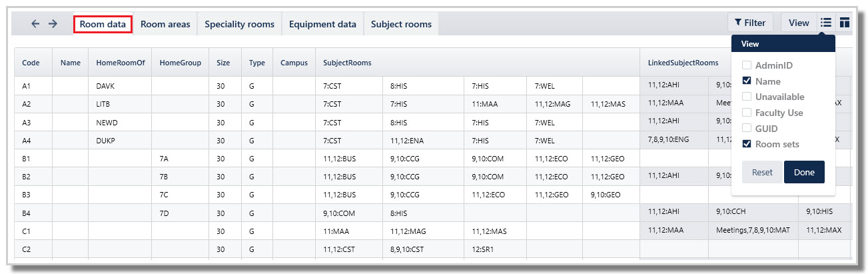The image size is (868, 274).
Task: Switch to the Room areas tab
Action: (165, 24)
